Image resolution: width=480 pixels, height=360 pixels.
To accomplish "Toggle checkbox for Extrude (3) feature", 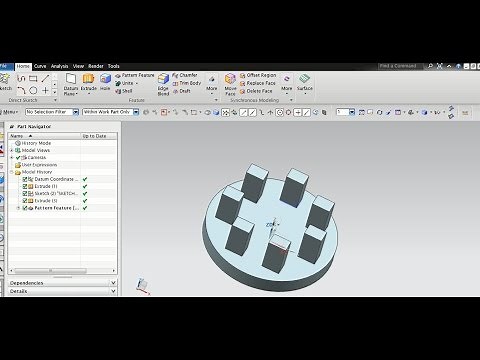I will coord(25,201).
